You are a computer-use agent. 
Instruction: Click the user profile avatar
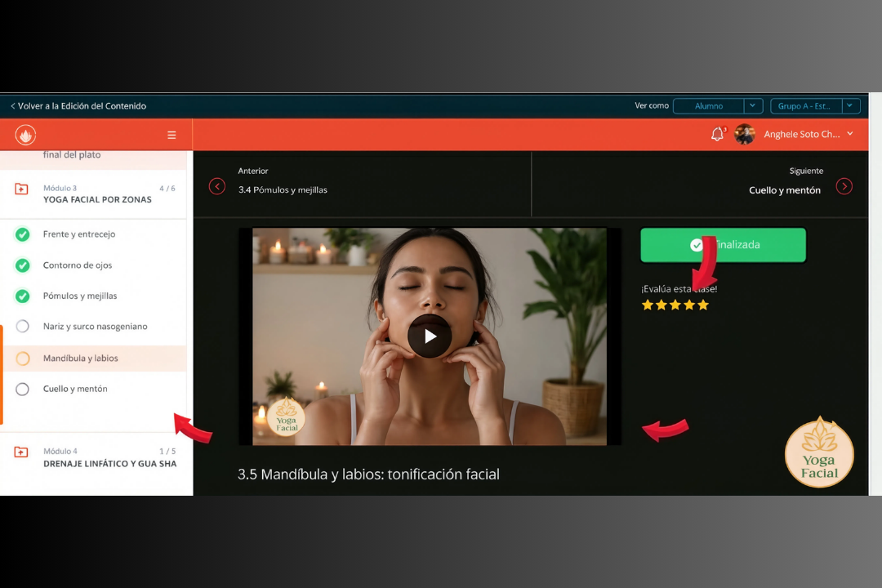(744, 134)
